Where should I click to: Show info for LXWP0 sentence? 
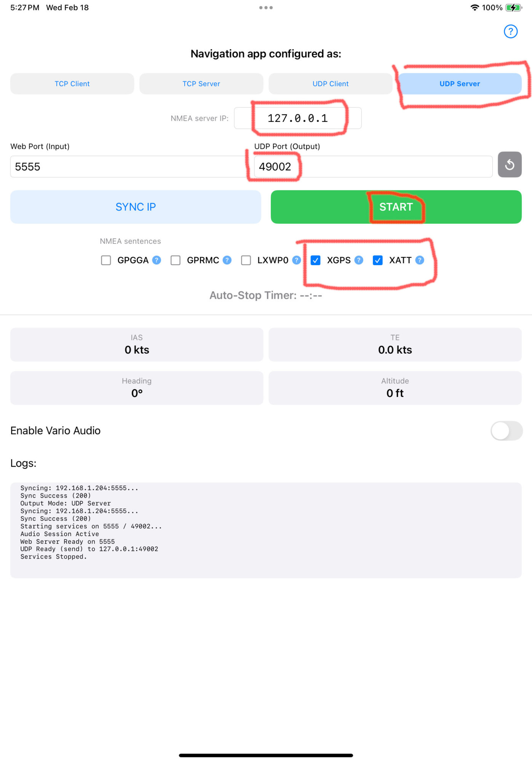tap(296, 260)
